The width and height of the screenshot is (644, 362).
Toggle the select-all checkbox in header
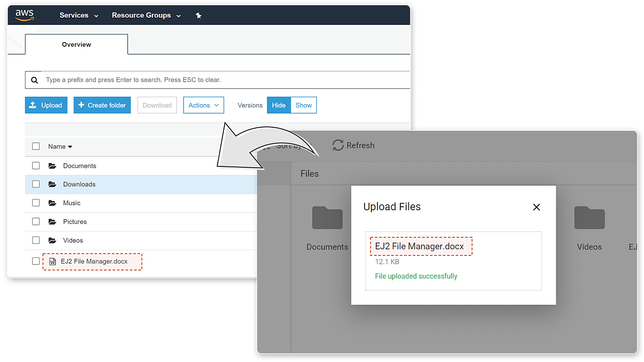[x=36, y=146]
